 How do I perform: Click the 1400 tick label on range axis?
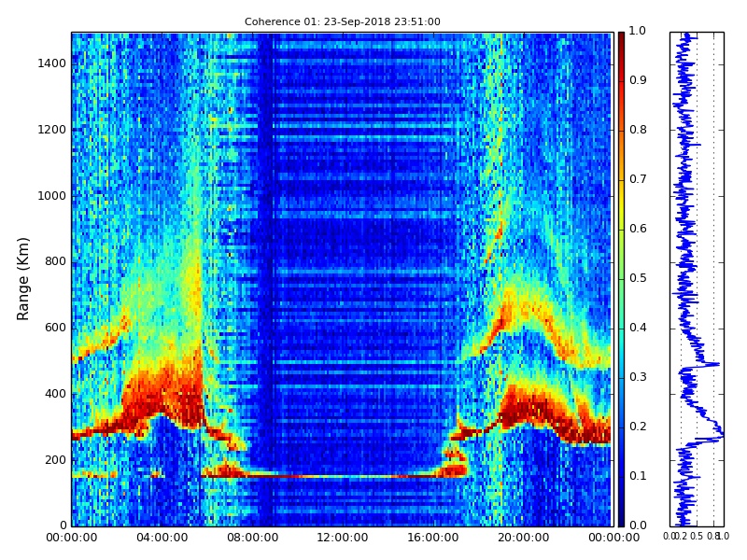tap(52, 63)
